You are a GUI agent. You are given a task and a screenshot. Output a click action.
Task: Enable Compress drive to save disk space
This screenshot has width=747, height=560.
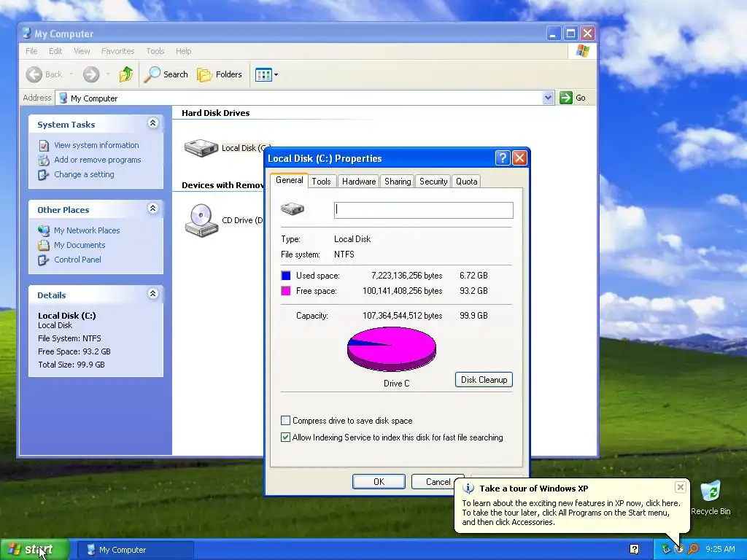pyautogui.click(x=285, y=421)
